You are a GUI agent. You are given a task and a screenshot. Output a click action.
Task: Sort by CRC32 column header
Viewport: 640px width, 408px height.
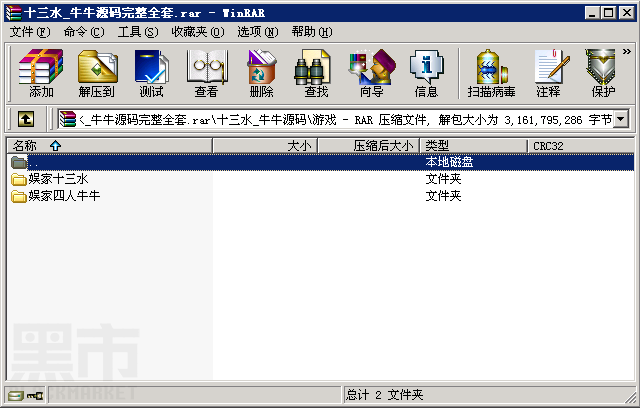click(581, 146)
